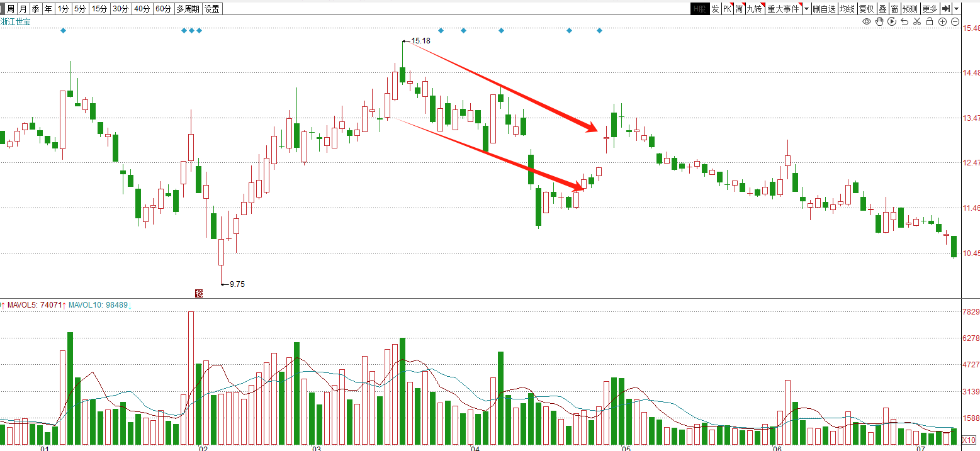This screenshot has height=451, width=980.
Task: Click the circular playback replay icon
Action: coord(892,21)
